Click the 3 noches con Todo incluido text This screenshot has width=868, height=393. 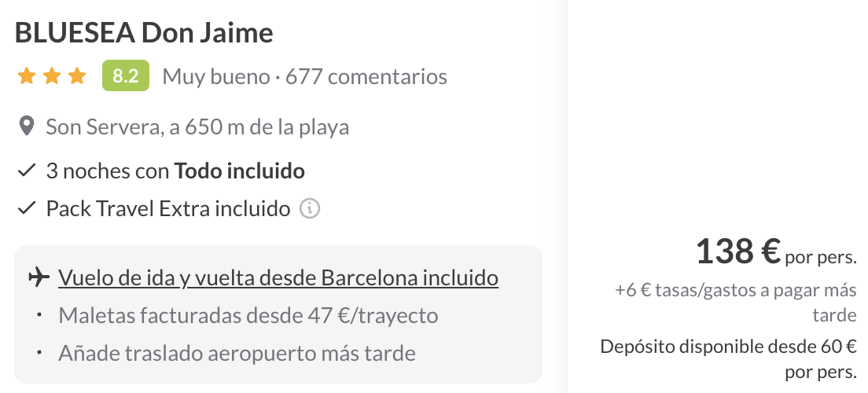pos(175,171)
